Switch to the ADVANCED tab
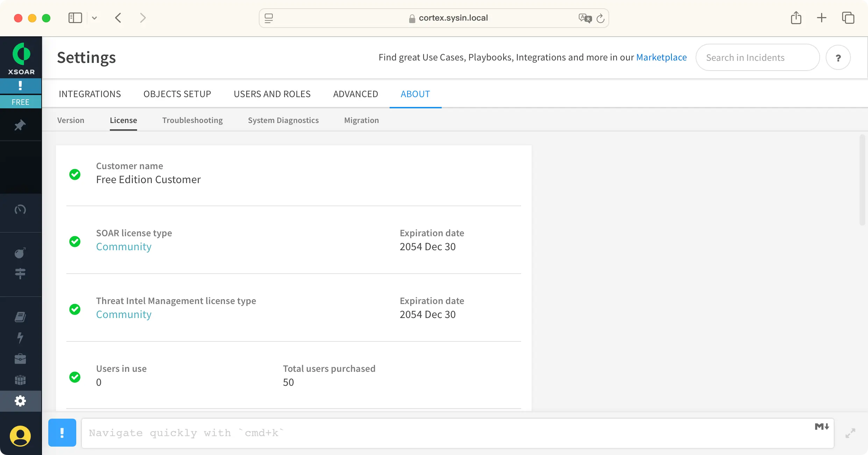The height and width of the screenshot is (455, 868). (x=356, y=94)
